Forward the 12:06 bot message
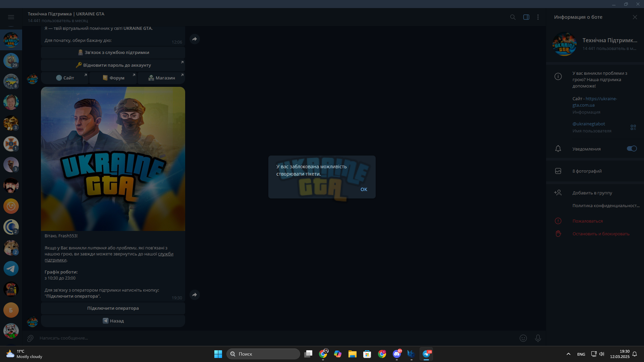Viewport: 644px width, 362px height. click(x=195, y=39)
